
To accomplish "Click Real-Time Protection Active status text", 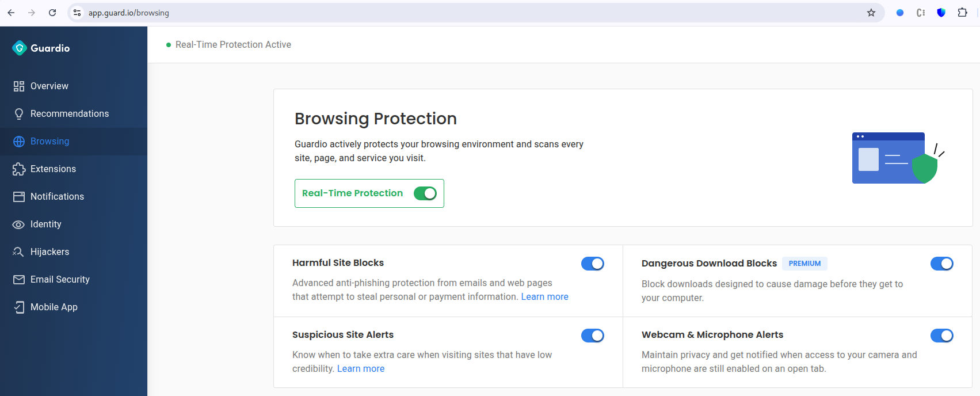I will [233, 45].
